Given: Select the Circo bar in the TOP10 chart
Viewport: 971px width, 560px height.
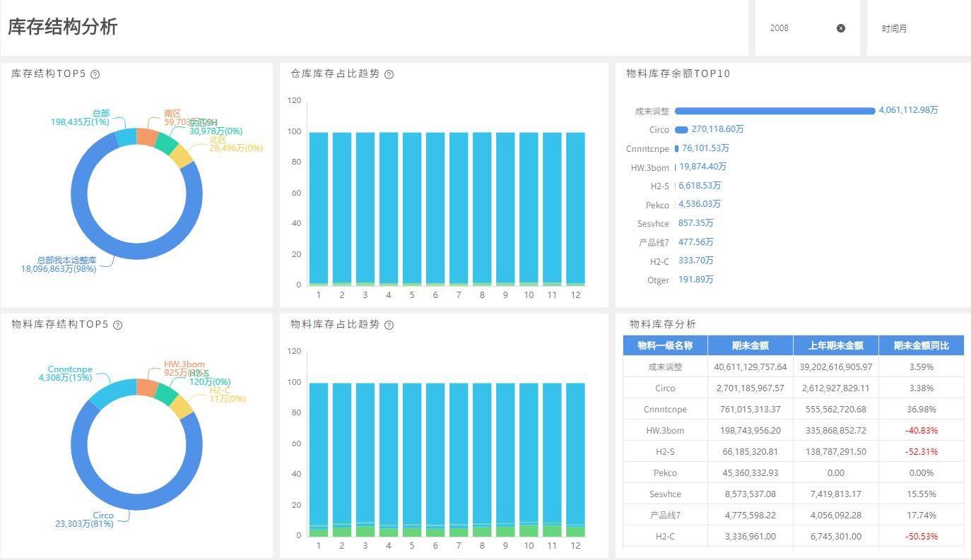Looking at the screenshot, I should pos(683,130).
